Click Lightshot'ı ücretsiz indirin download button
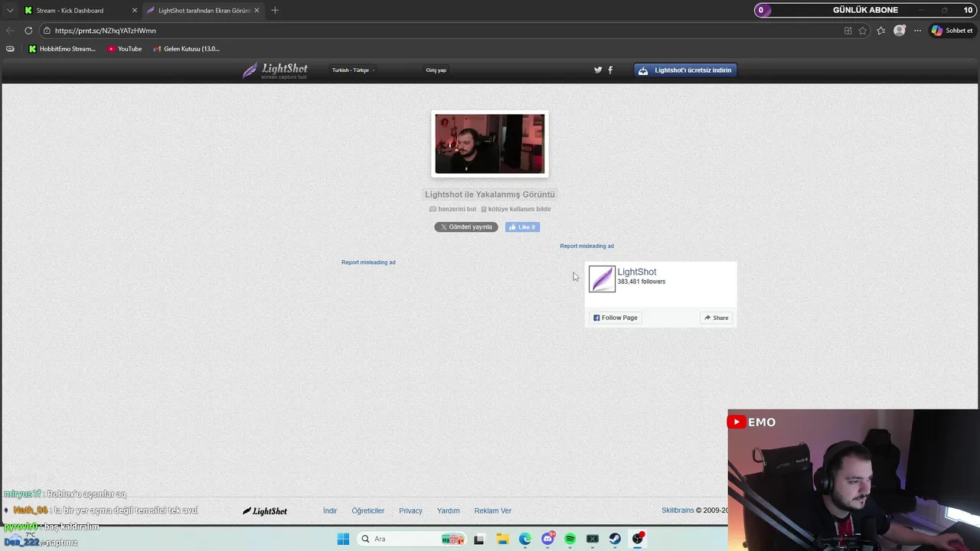Image resolution: width=980 pixels, height=551 pixels. 685,70
